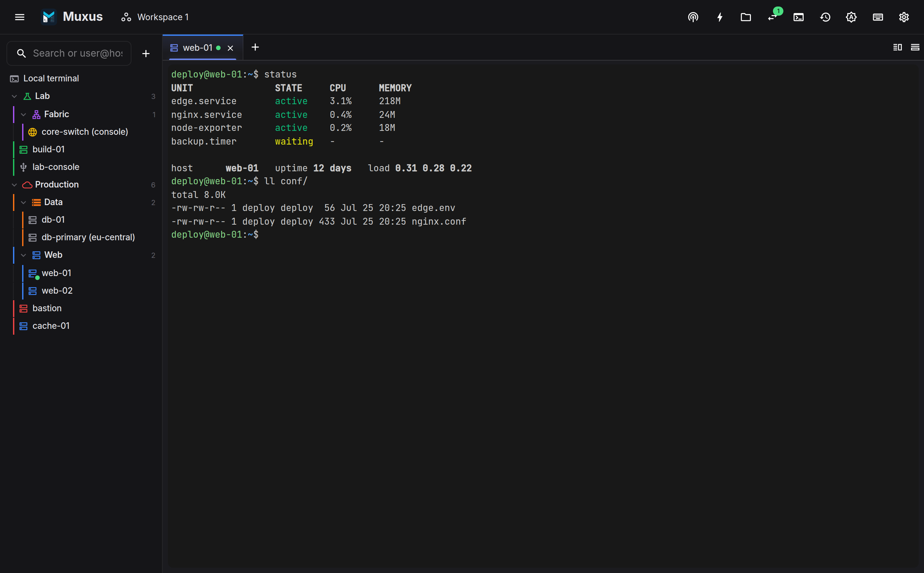The height and width of the screenshot is (573, 924).
Task: Open the terminal console toolbar icon
Action: [x=799, y=17]
